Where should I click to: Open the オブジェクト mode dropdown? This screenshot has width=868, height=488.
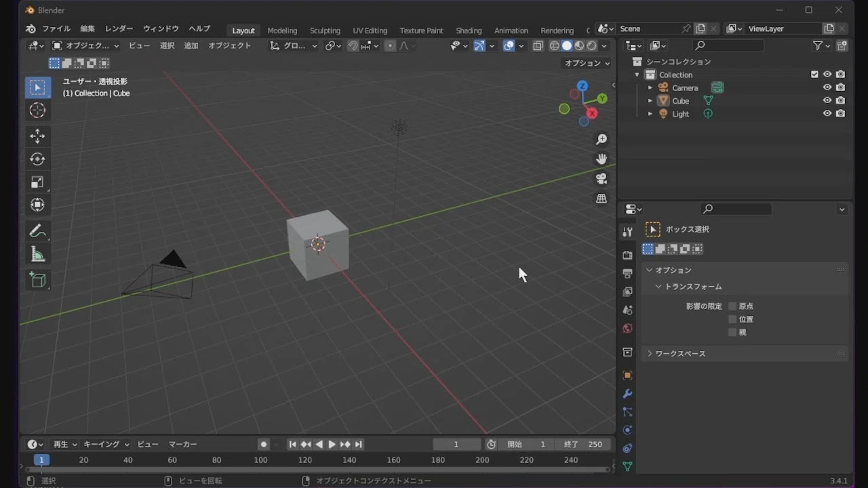coord(86,45)
